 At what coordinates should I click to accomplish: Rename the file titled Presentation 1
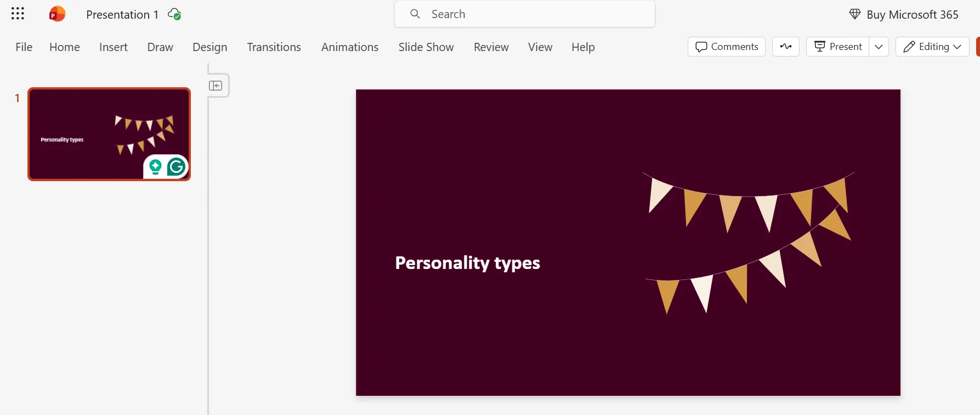click(x=122, y=15)
